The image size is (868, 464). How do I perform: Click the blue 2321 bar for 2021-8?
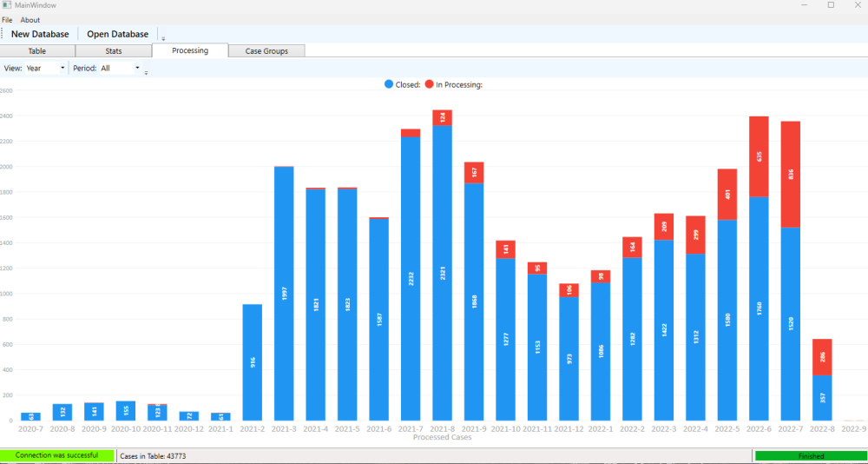click(443, 273)
